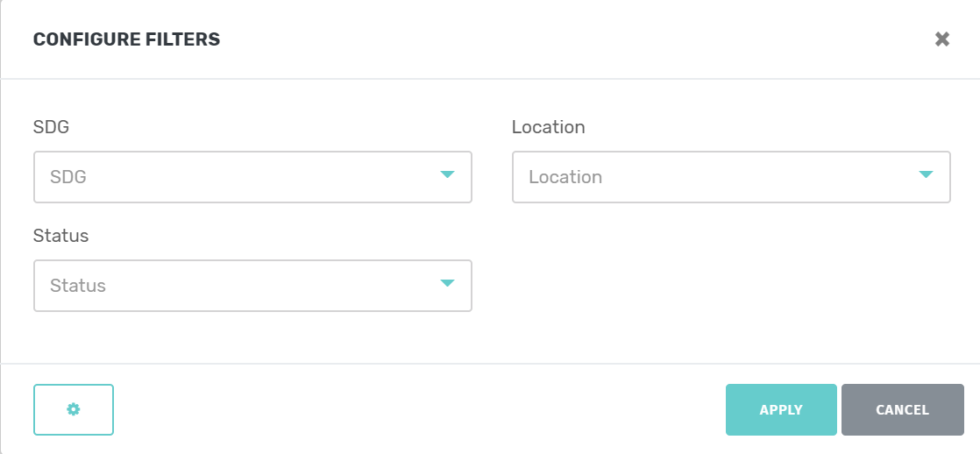
Task: Expand the Location dropdown arrow
Action: tap(926, 174)
